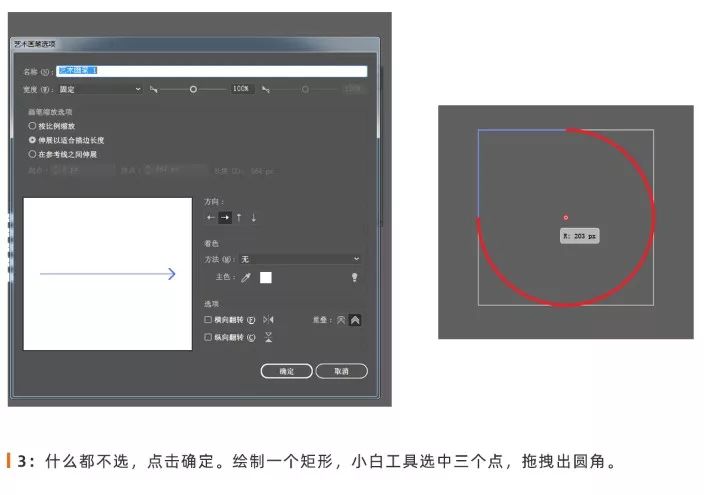Select the left direction arrow
The image size is (706, 495).
click(x=210, y=218)
